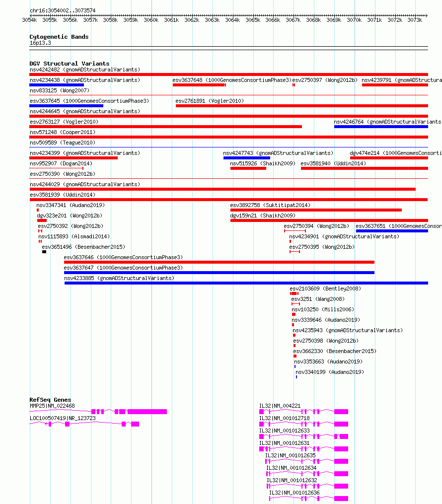This screenshot has height=504, width=442.
Task: Click nsv509589 (Teague2010) label
Action: coord(63,143)
